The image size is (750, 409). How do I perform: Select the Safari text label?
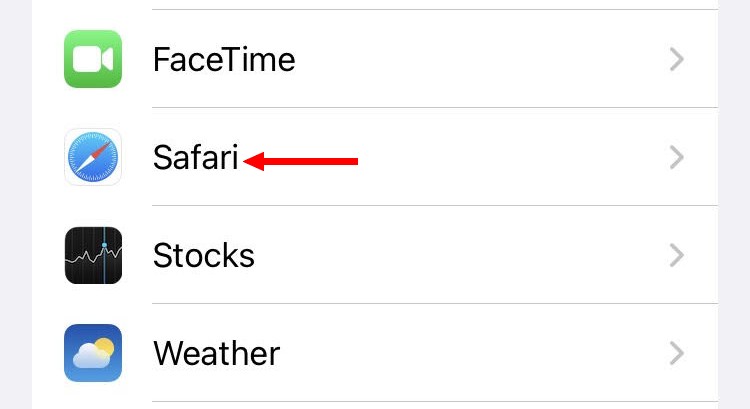click(x=195, y=157)
